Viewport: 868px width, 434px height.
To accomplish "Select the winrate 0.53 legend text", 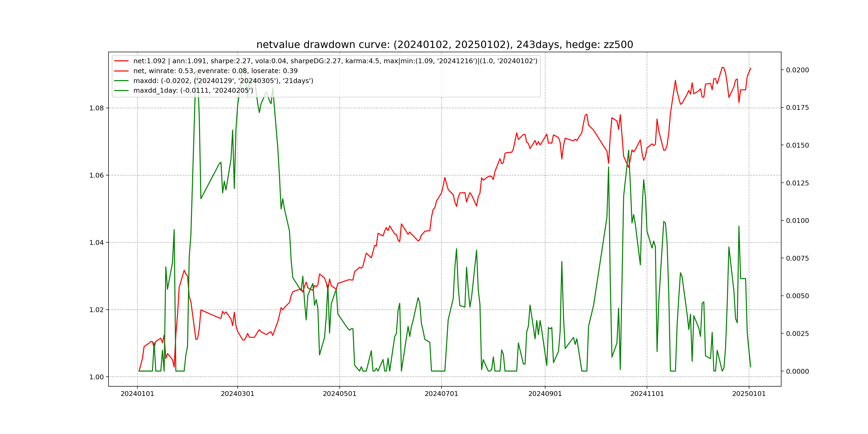I will pyautogui.click(x=215, y=71).
